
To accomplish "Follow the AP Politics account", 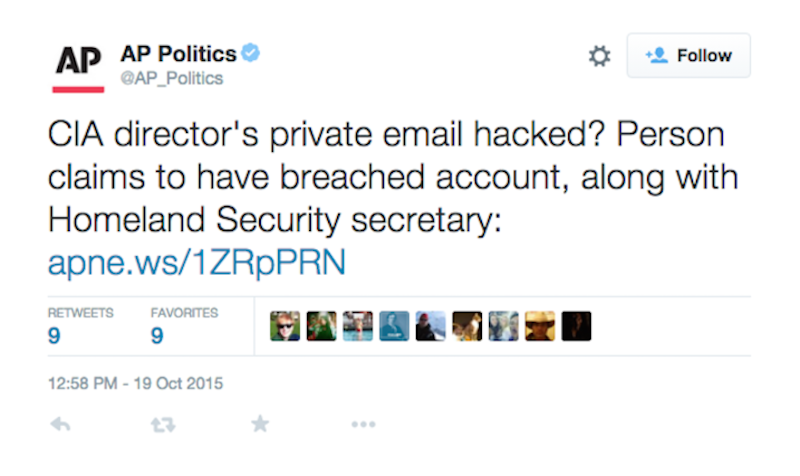I will [x=688, y=56].
